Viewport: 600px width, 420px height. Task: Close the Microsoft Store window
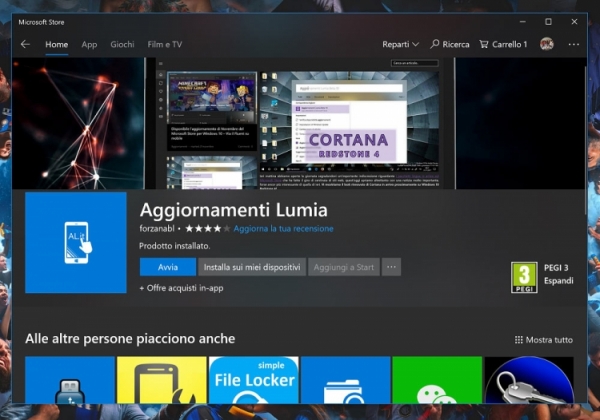tap(574, 22)
